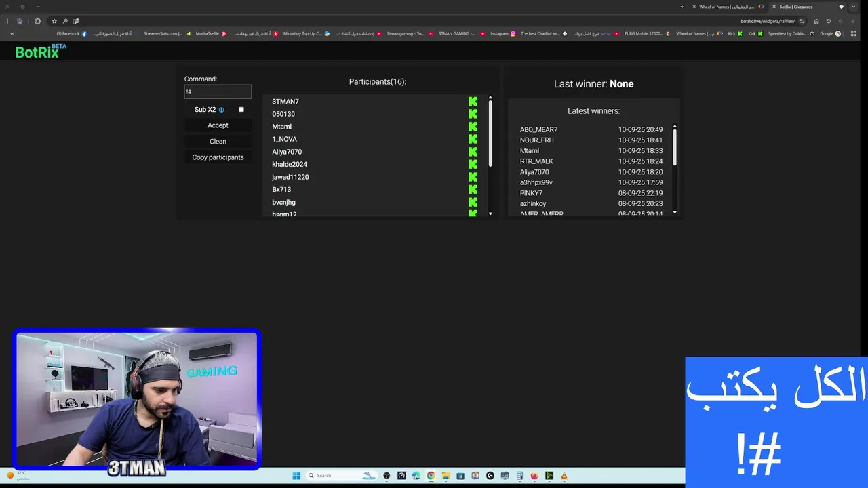The image size is (868, 488).
Task: Close the BotRix | Giveaways tab
Action: [774, 7]
